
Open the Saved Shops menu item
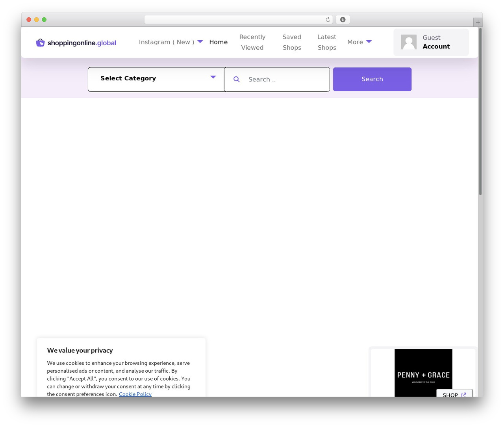pyautogui.click(x=292, y=42)
